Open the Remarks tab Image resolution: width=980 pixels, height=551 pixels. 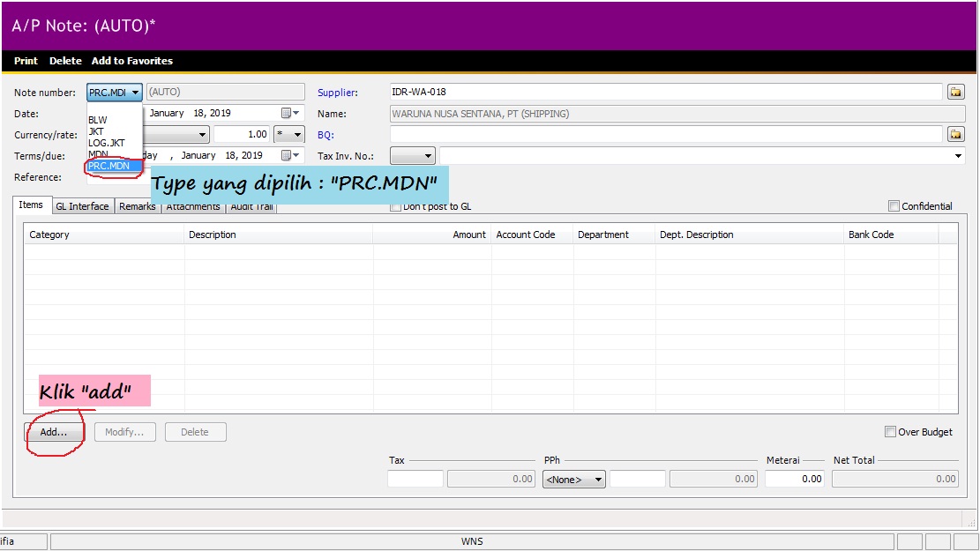coord(137,206)
